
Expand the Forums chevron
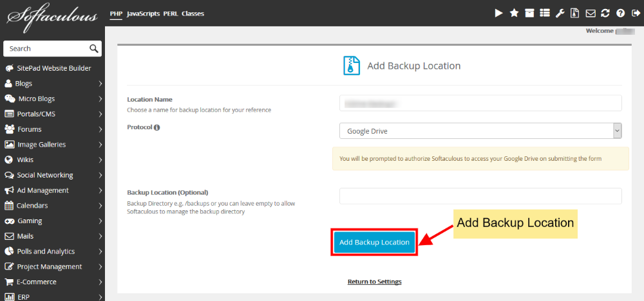coord(100,129)
